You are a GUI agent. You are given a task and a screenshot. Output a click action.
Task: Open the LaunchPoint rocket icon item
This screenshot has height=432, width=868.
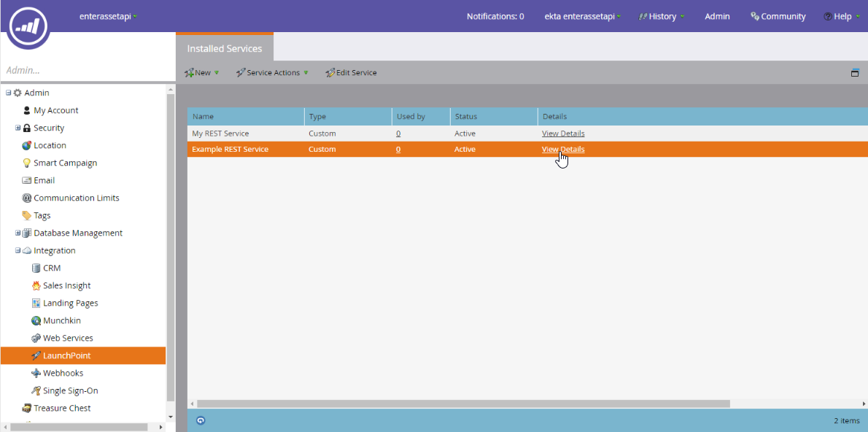(36, 355)
